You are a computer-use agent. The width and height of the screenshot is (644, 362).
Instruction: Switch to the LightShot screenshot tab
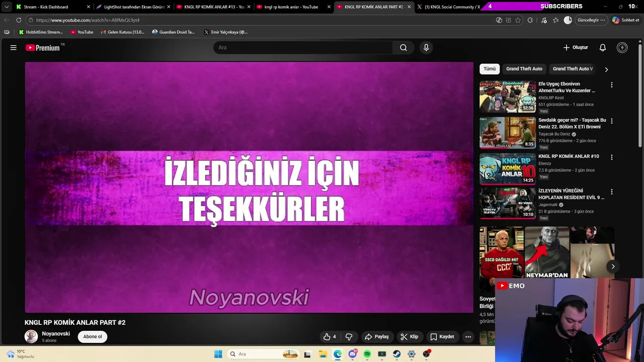[134, 7]
